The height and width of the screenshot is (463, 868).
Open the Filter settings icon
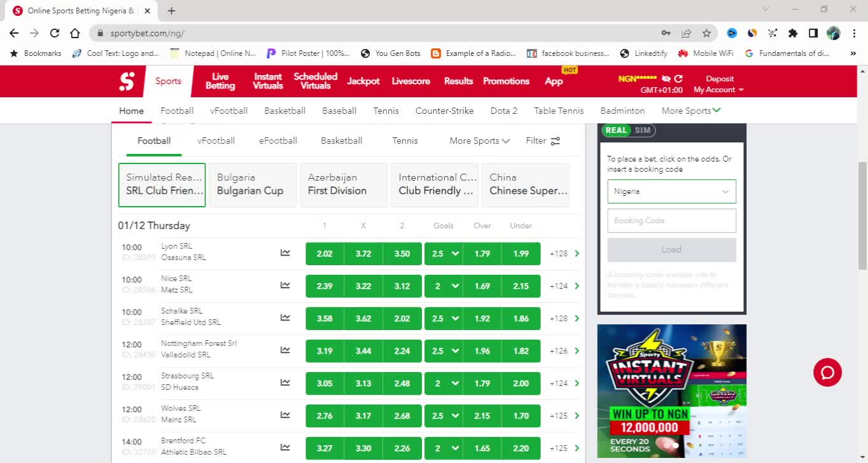click(556, 141)
